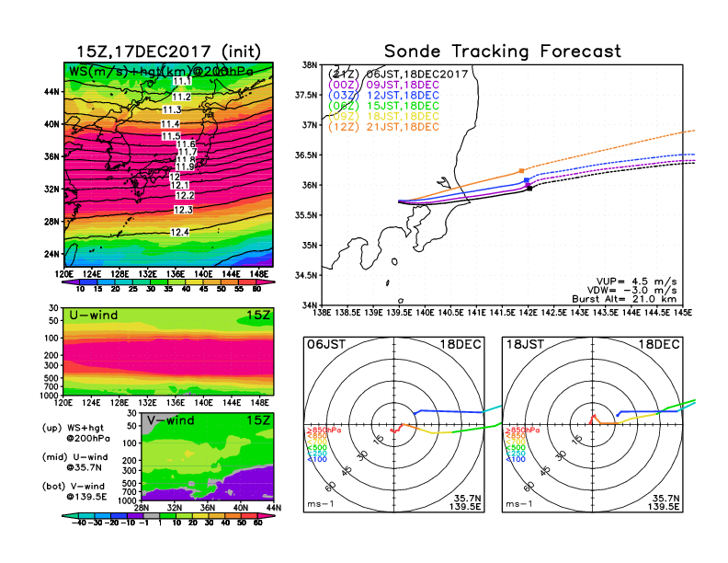Image resolution: width=728 pixels, height=563 pixels.
Task: Select legend entry '(21Z) 06JST,18DEC2017'
Action: pyautogui.click(x=398, y=74)
